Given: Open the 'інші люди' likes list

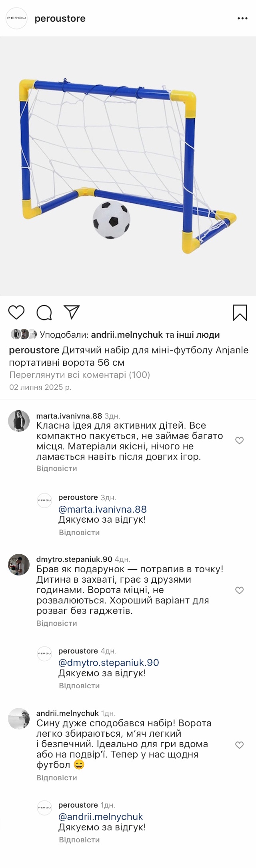Looking at the screenshot, I should tap(198, 335).
